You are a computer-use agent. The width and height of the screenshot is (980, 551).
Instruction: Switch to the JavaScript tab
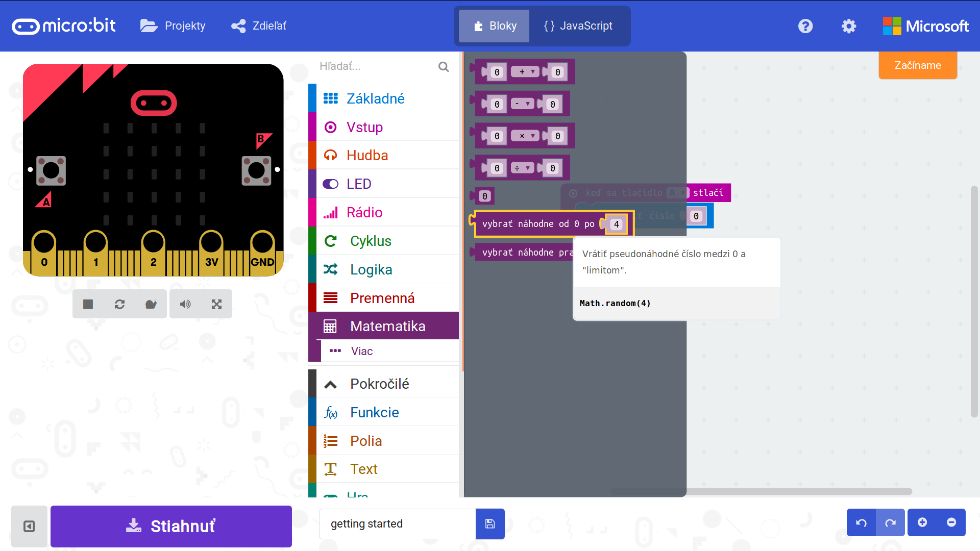578,26
